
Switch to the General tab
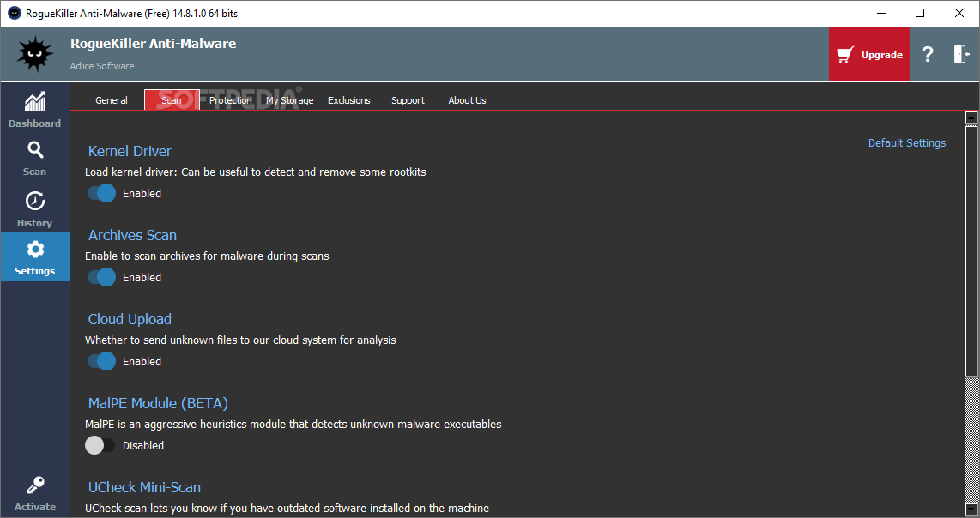[112, 100]
